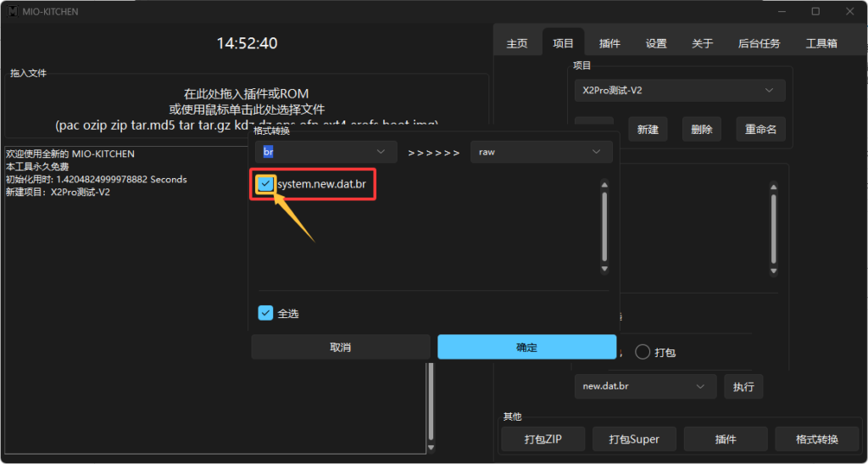Uncheck the system.new.dat.br checkbox
Viewport: 868px width, 464px height.
click(266, 184)
